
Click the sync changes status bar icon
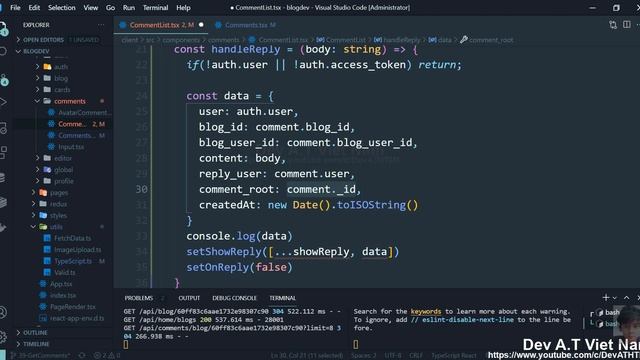coord(82,356)
